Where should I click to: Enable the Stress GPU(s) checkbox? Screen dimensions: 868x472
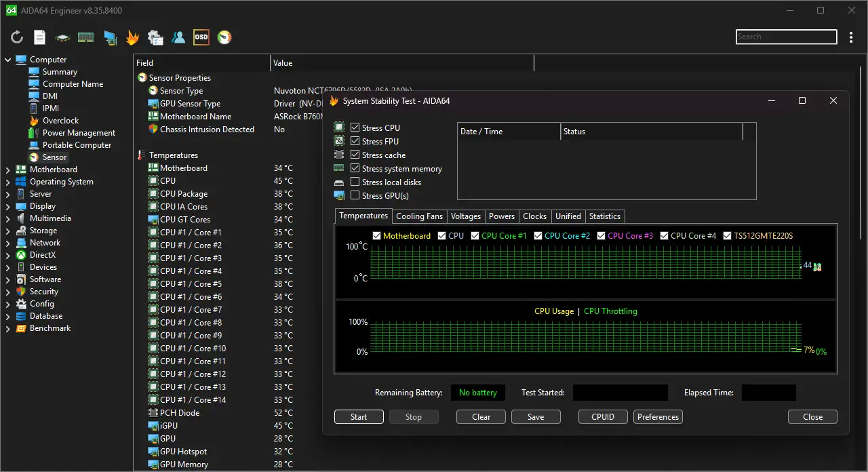pos(355,195)
